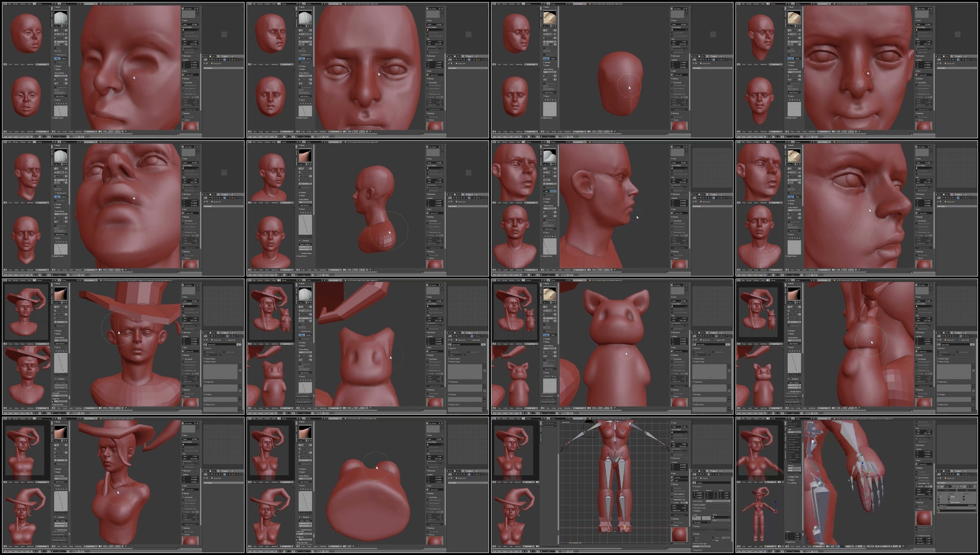Open Brush menu, blank egg-head main viewport header
The height and width of the screenshot is (555, 980).
point(560,132)
